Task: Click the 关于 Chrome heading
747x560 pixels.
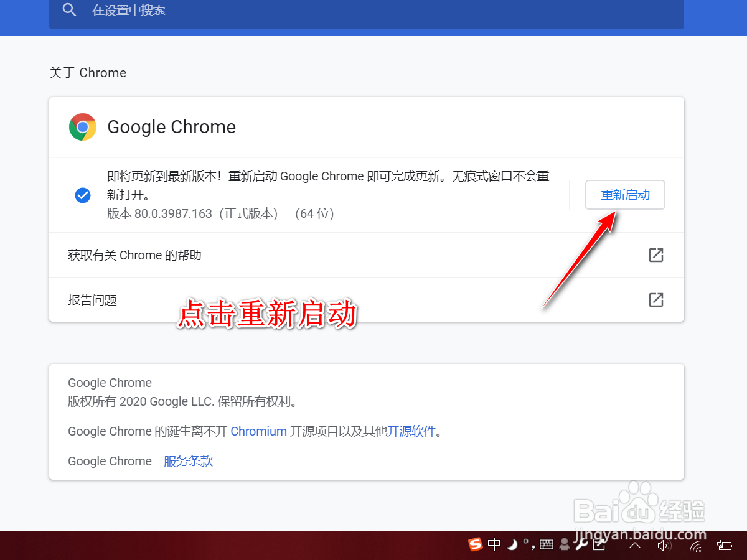Action: [x=88, y=73]
